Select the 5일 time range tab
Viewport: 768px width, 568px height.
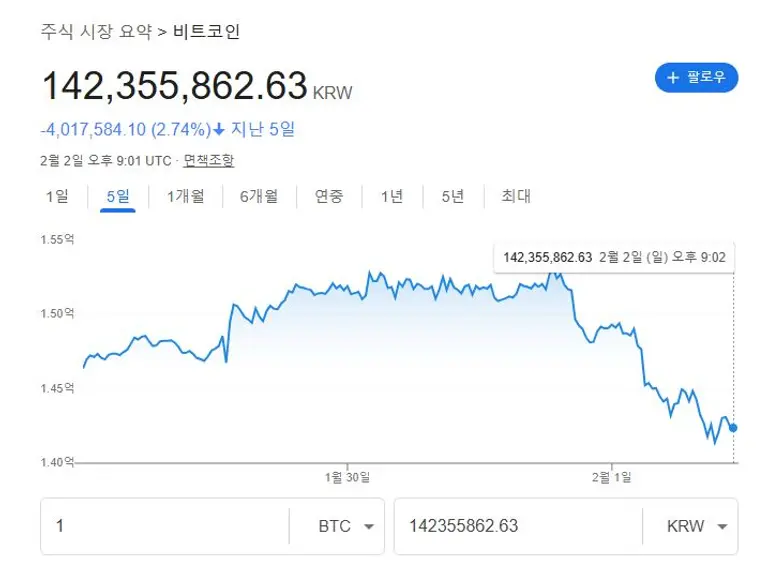coord(117,196)
